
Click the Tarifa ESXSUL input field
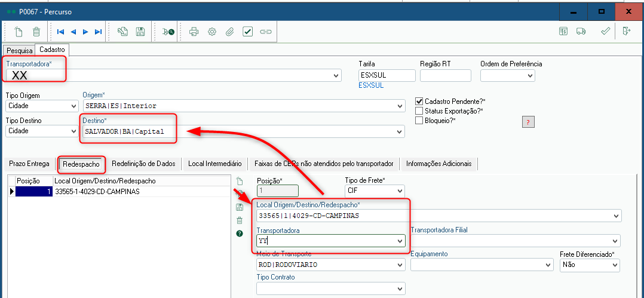[x=387, y=75]
